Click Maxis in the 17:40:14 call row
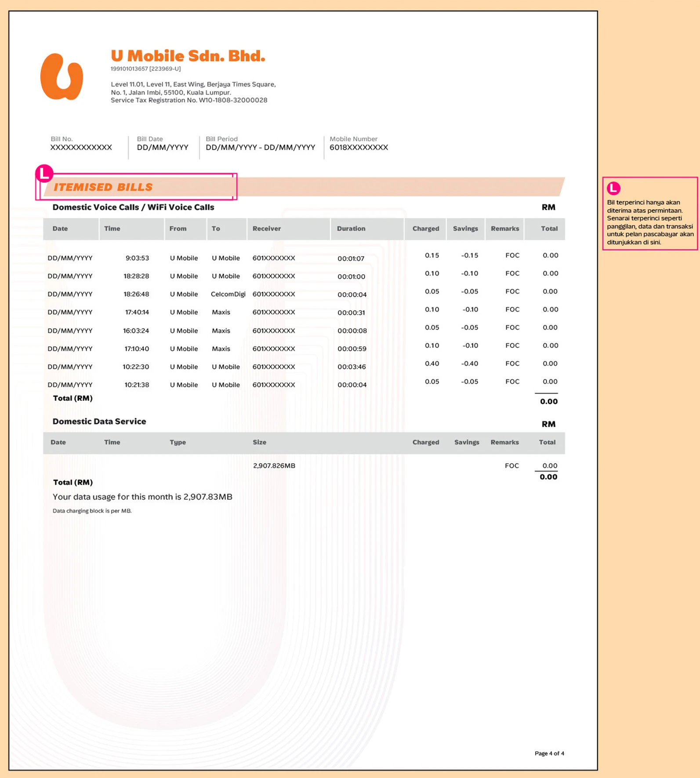The width and height of the screenshot is (700, 778). [221, 312]
